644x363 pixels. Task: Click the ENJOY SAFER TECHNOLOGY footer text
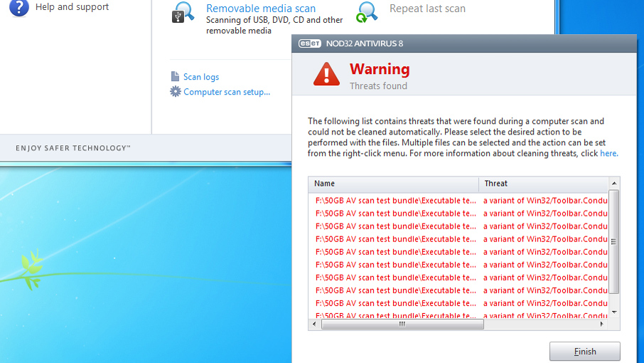tap(73, 148)
